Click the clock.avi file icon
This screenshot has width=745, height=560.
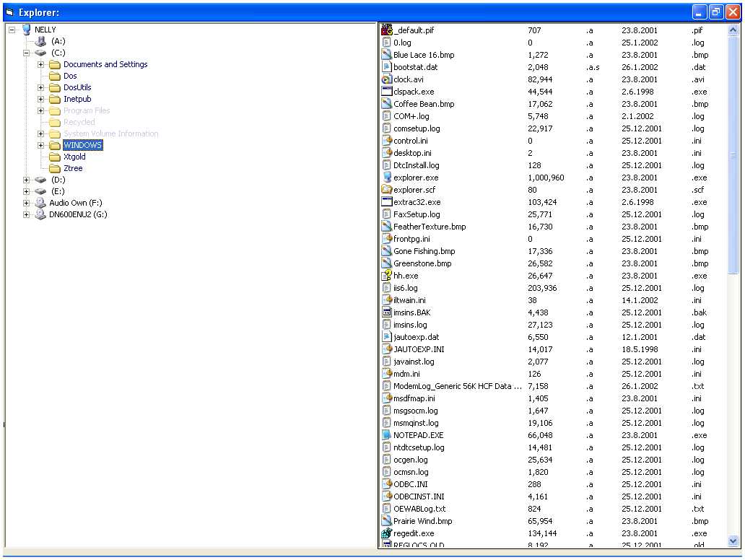click(x=386, y=79)
